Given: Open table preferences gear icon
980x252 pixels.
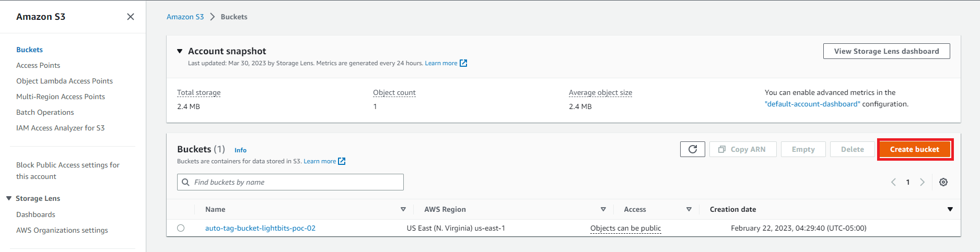Looking at the screenshot, I should pos(943,182).
